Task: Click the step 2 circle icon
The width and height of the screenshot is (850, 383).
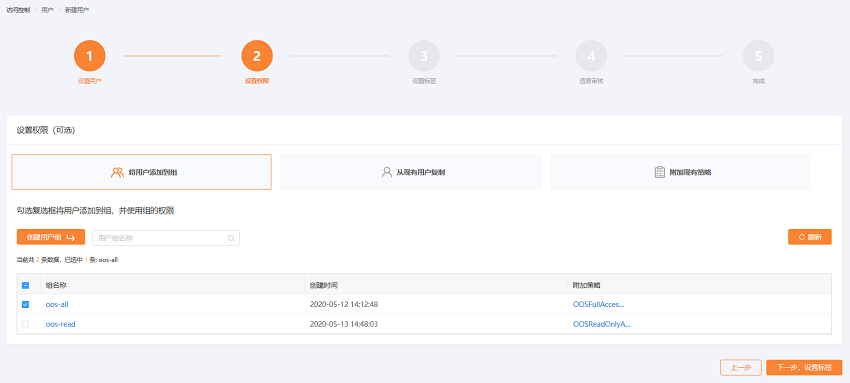Action: point(257,56)
